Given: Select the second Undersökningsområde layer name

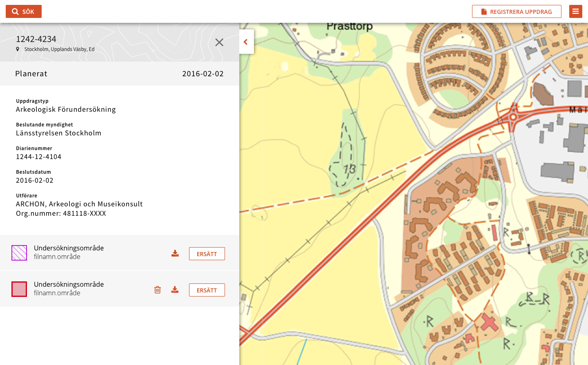Looking at the screenshot, I should (x=69, y=284).
